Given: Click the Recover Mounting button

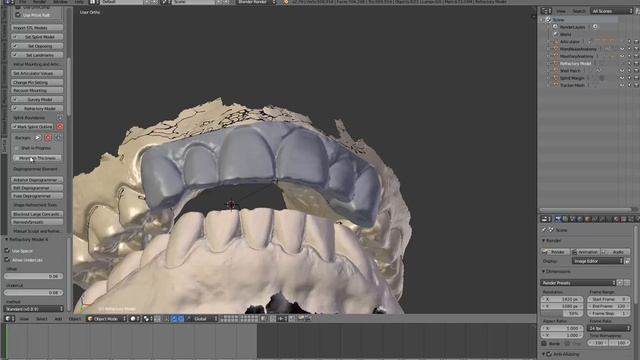Looking at the screenshot, I should point(37,90).
